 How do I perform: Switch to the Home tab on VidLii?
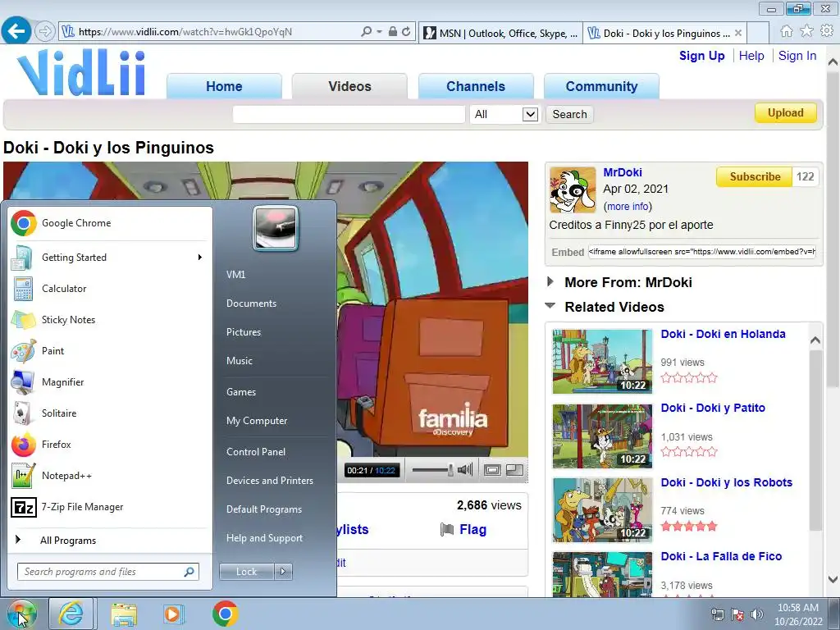click(x=224, y=86)
